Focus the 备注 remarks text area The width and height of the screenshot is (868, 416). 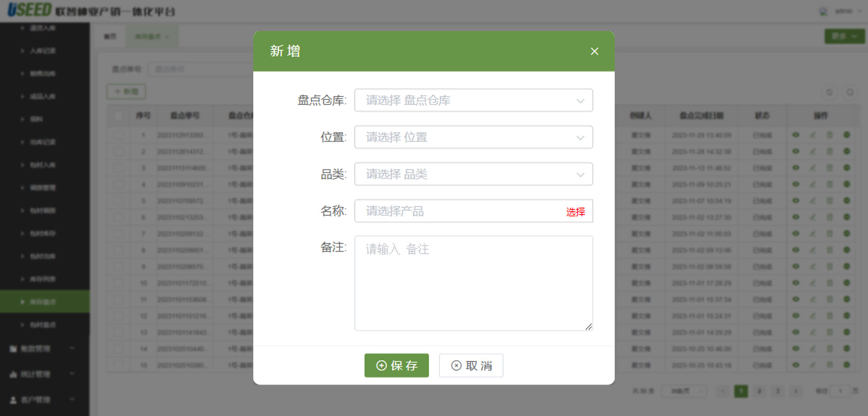point(473,283)
